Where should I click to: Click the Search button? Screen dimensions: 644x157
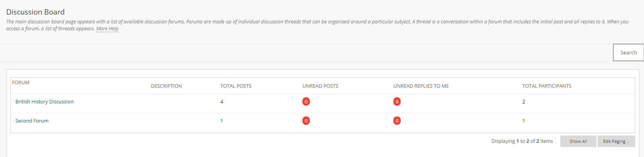tap(628, 52)
